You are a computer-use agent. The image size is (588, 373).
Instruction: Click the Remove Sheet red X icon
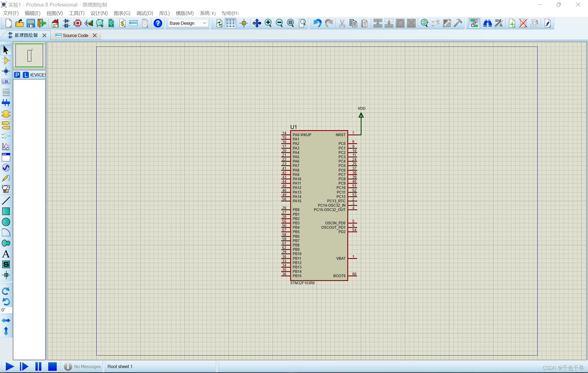pyautogui.click(x=523, y=23)
